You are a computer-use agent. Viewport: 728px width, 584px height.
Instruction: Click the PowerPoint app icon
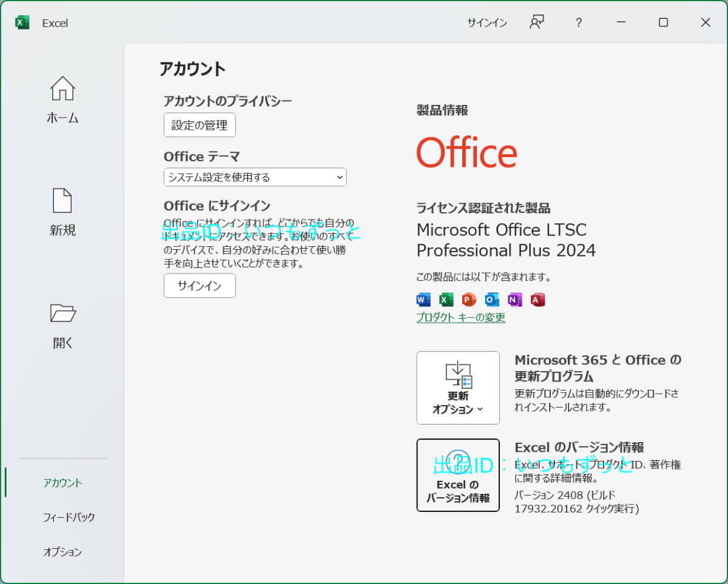469,300
